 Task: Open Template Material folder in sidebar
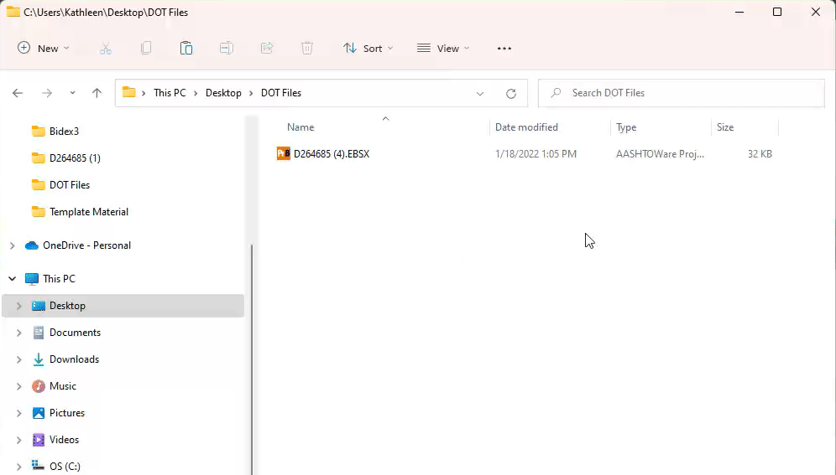tap(89, 212)
